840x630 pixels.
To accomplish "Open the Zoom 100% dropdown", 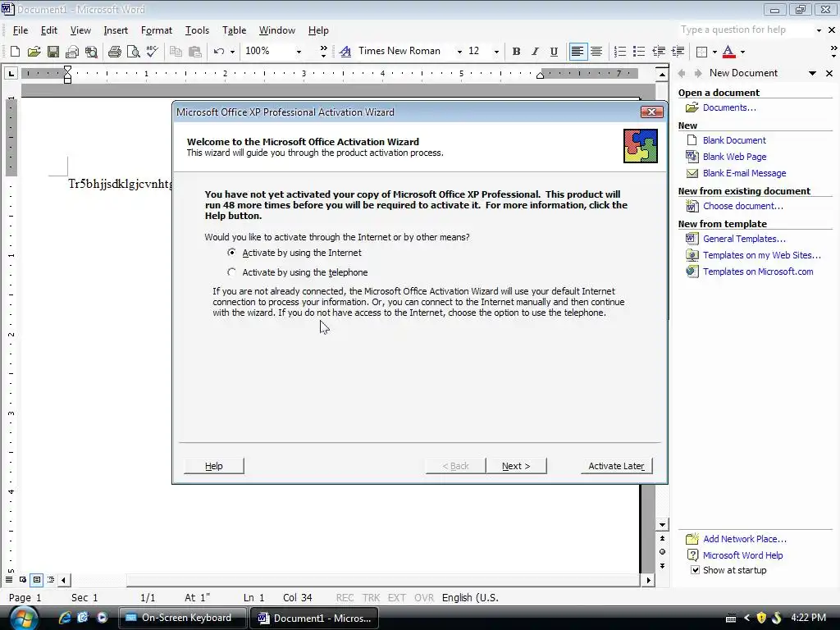I will (299, 52).
